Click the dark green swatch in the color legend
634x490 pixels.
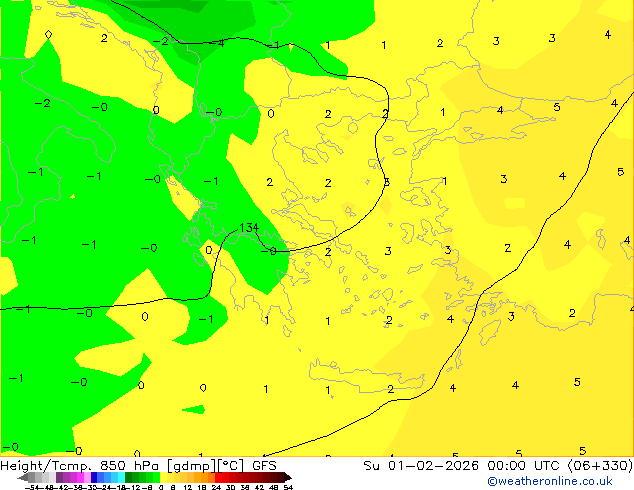point(128,478)
